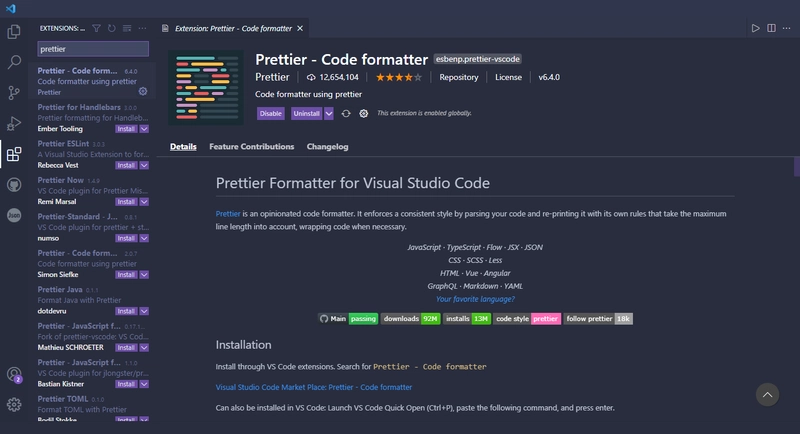Image resolution: width=800 pixels, height=434 pixels.
Task: Expand Uninstall dropdown arrow
Action: (329, 114)
